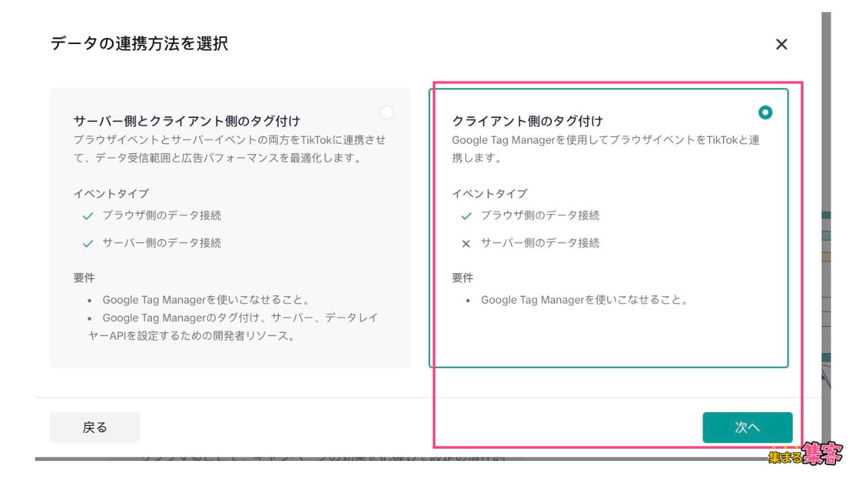
Task: Click the developer resources requirement text in left card
Action: coord(233,327)
